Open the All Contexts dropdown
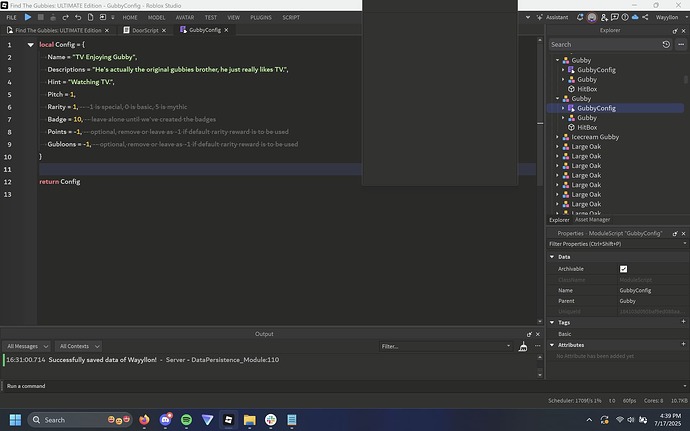The height and width of the screenshot is (431, 690). (79, 346)
